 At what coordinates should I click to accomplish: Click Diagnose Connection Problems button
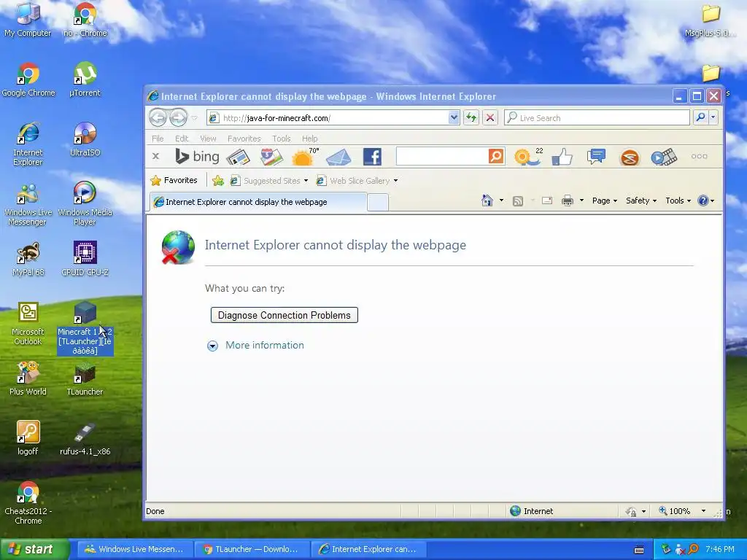point(284,315)
